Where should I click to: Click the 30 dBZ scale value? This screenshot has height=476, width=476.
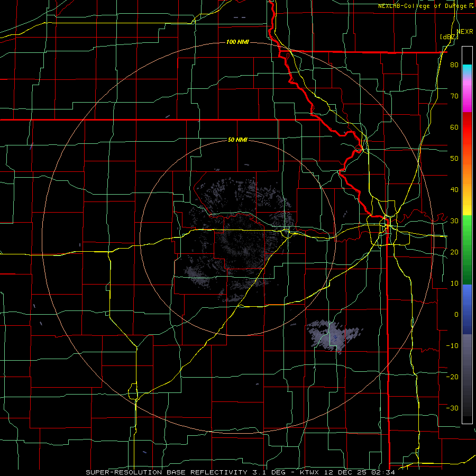point(454,221)
